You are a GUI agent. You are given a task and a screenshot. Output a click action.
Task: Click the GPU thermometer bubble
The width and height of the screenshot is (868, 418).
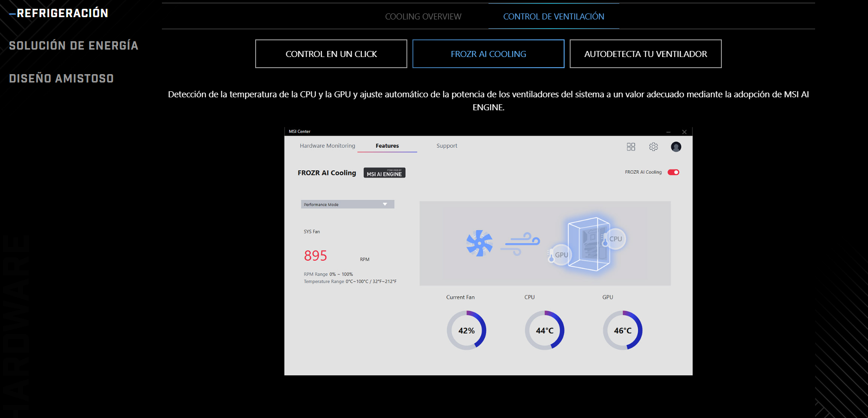point(560,254)
